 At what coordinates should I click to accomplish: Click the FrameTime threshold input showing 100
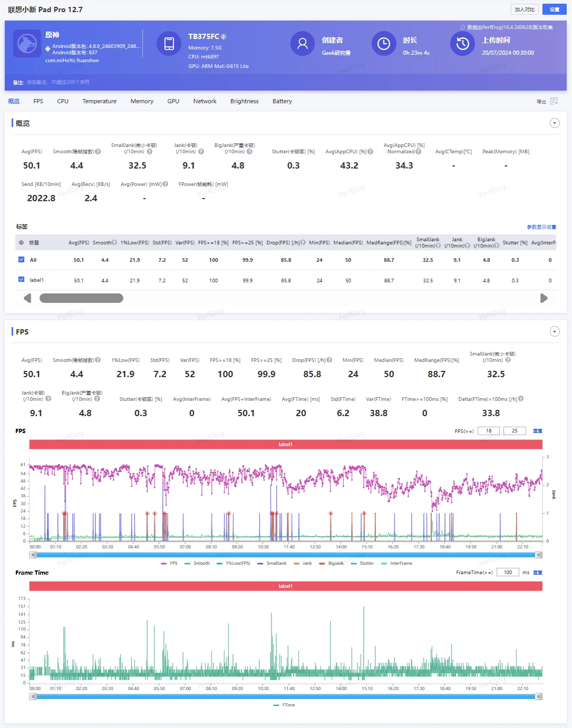click(x=508, y=573)
